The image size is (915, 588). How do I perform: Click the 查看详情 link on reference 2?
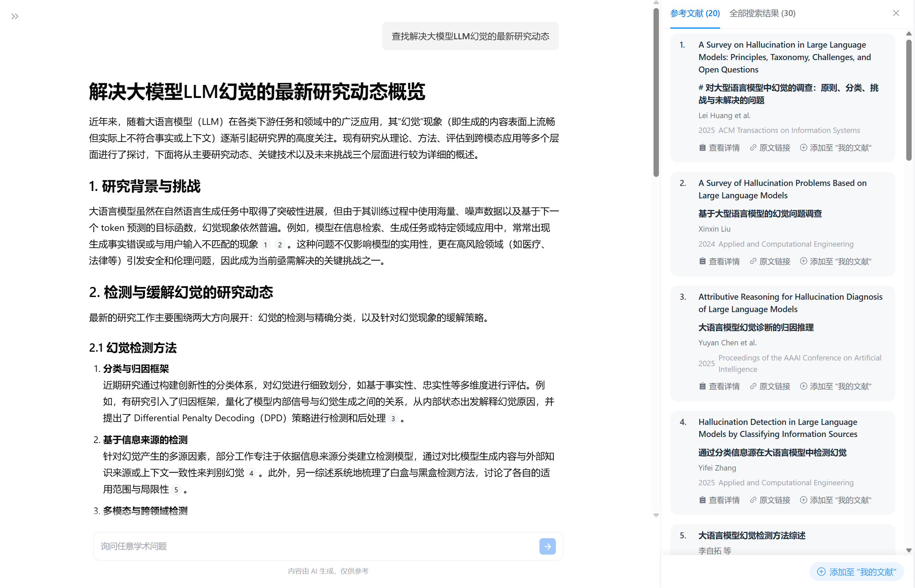724,261
